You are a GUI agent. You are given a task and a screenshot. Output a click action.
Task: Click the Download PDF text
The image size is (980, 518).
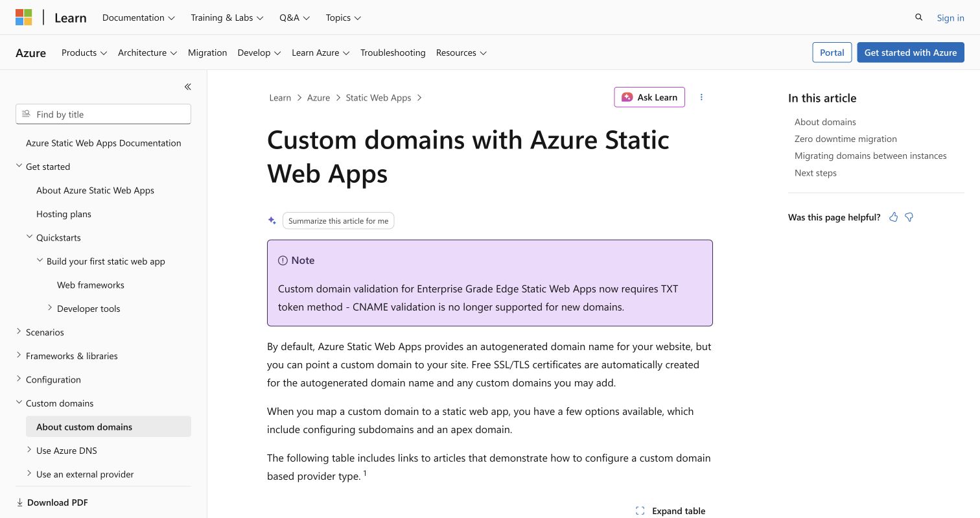point(58,502)
